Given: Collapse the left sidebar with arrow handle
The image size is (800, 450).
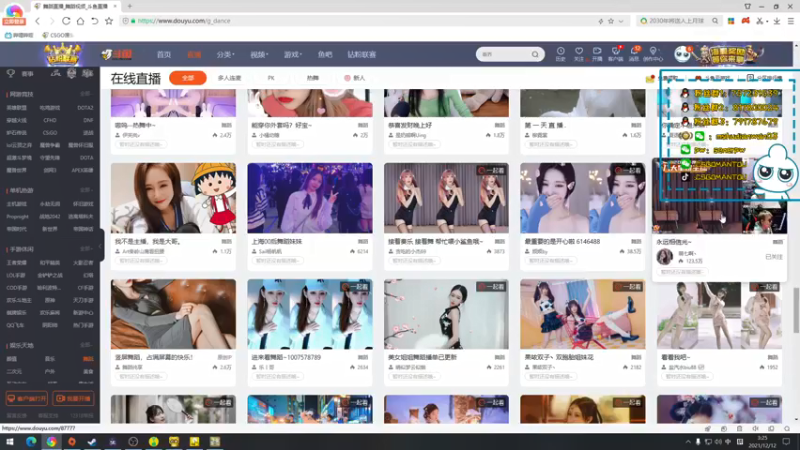Looking at the screenshot, I should (102, 245).
